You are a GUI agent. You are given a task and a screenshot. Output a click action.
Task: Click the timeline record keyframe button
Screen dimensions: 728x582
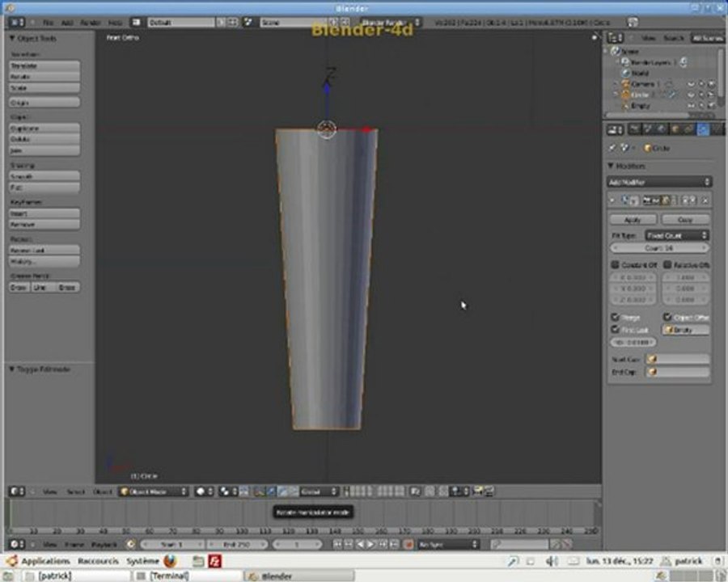pyautogui.click(x=408, y=544)
